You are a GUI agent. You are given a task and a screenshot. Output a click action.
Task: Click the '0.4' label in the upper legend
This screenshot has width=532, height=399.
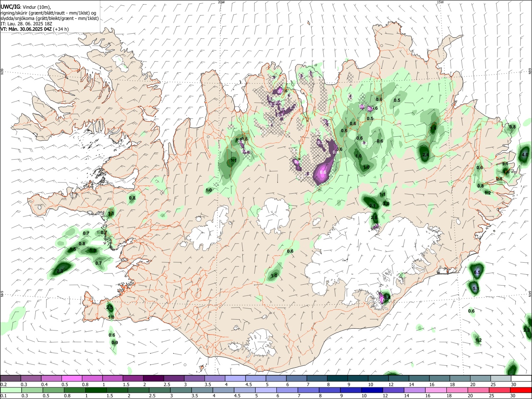(x=44, y=384)
